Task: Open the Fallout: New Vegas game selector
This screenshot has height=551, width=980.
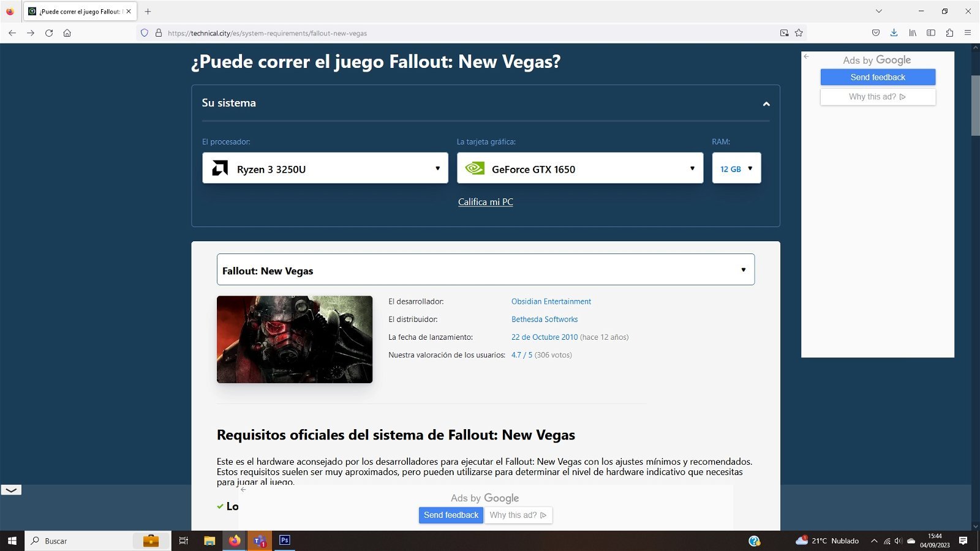Action: click(x=486, y=269)
